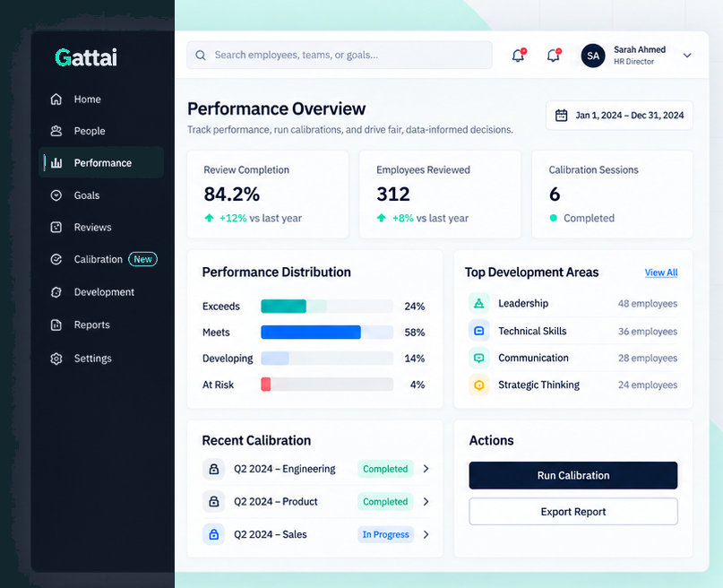Click the '36 employees' count

(648, 332)
